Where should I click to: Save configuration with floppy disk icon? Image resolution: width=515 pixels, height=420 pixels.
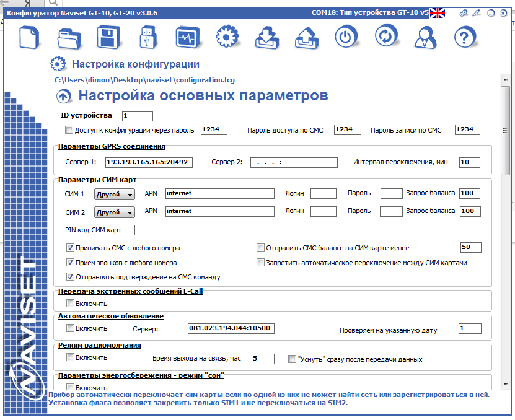[x=109, y=38]
